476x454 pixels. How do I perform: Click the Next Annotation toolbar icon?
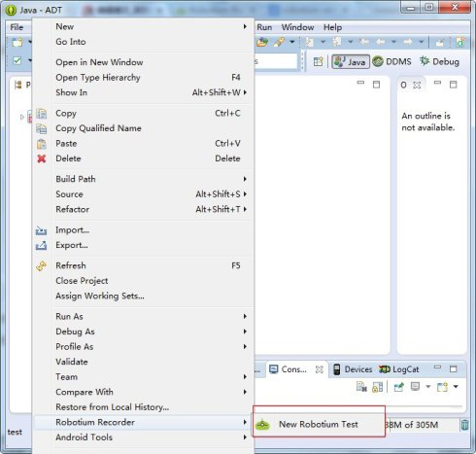tap(309, 42)
